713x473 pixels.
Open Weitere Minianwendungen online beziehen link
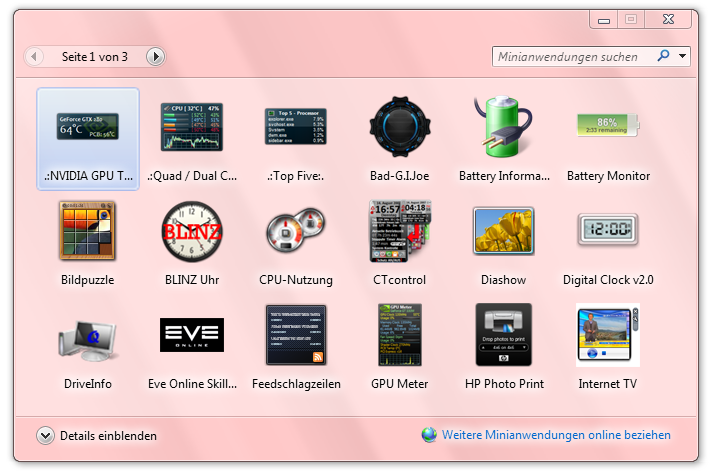coord(556,435)
